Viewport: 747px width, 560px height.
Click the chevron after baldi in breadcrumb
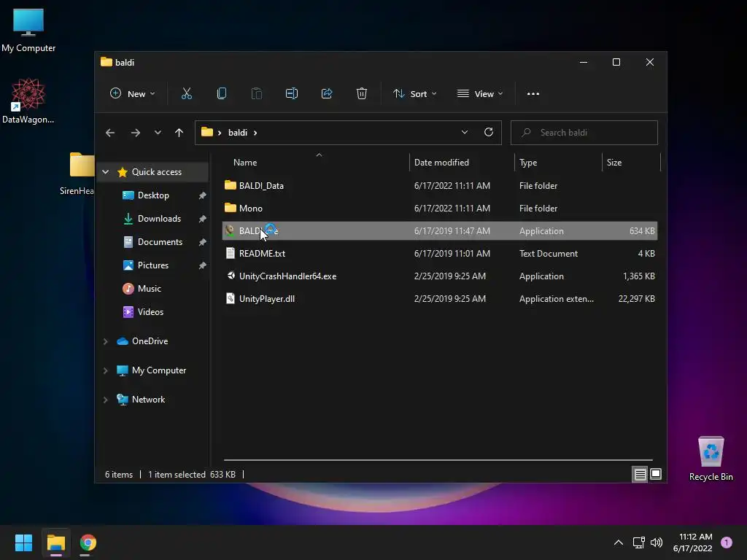coord(255,133)
